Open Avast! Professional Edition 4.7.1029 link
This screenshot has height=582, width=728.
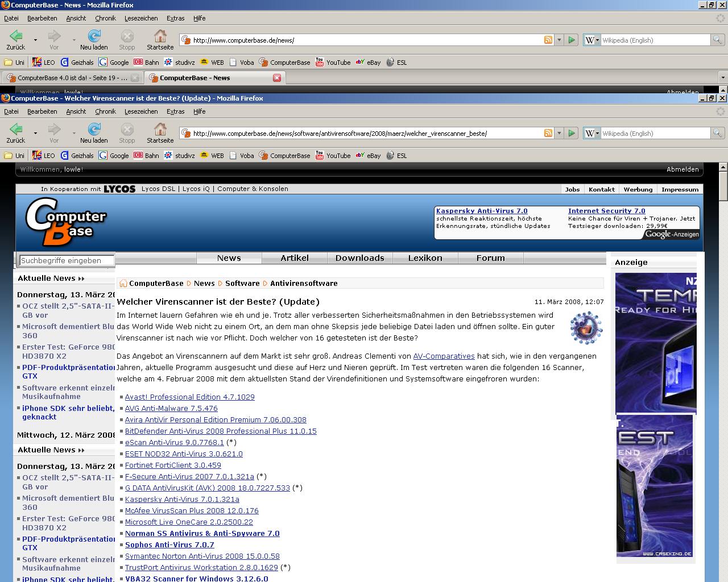click(x=190, y=397)
